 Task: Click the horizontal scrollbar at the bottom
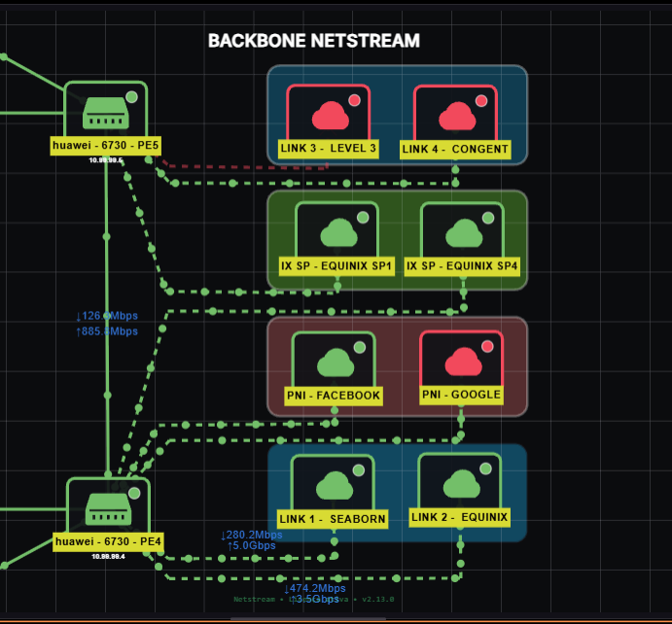click(308, 619)
